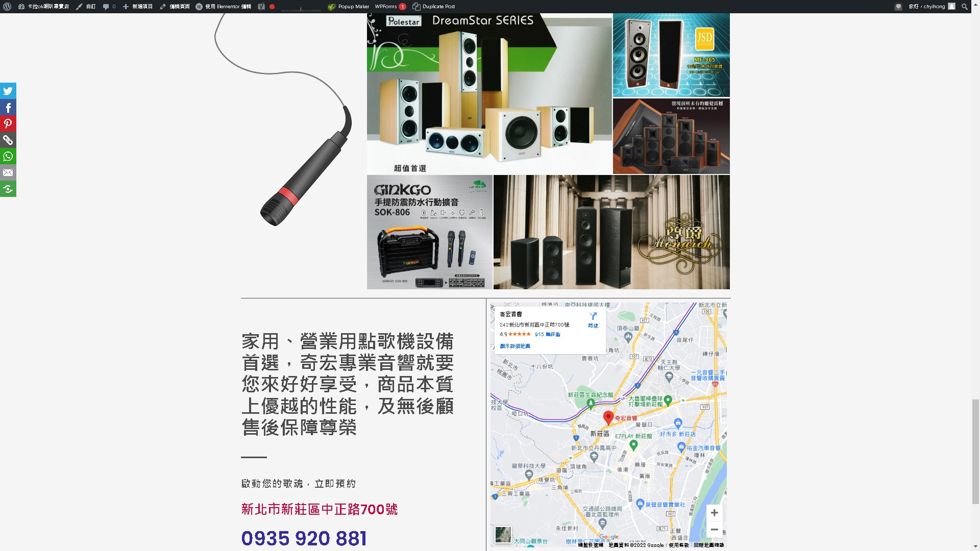This screenshot has width=980, height=551.
Task: Open the chyihong user account menu
Action: tap(932, 7)
